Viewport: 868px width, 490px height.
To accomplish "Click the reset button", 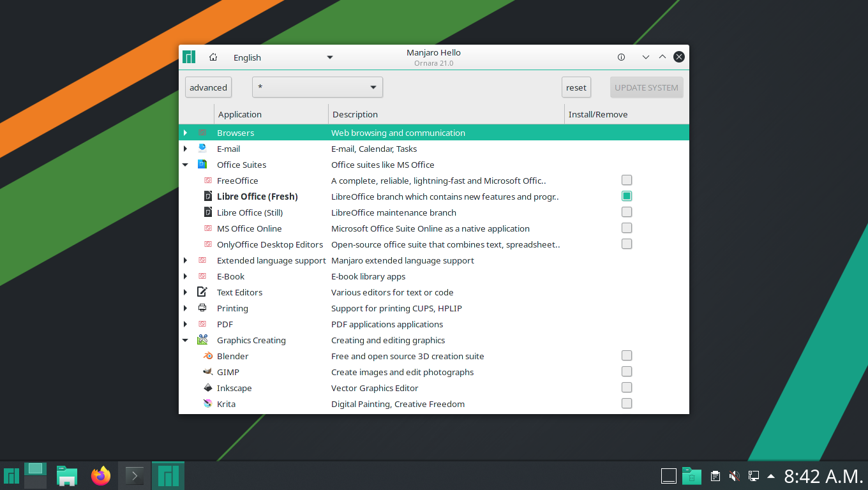I will click(576, 87).
